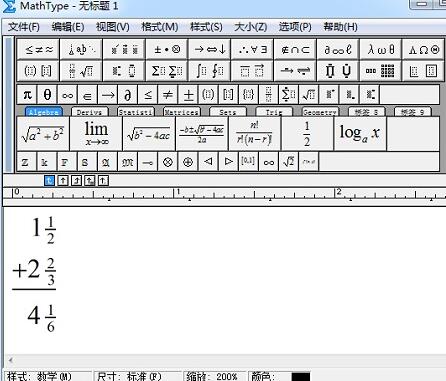Click the 缩放: 200% zoom status field
The width and height of the screenshot is (446, 381).
(215, 376)
